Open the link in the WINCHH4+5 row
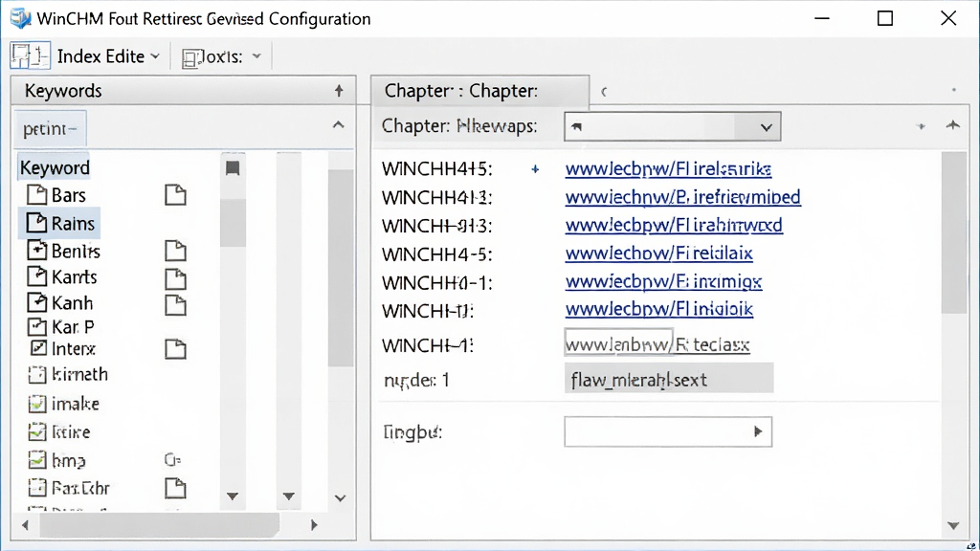The image size is (980, 551). (668, 169)
